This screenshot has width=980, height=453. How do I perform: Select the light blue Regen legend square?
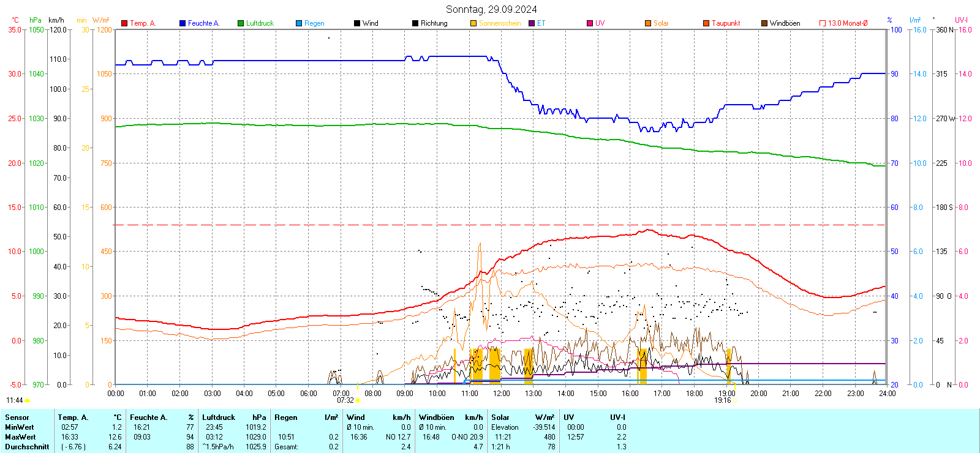pos(299,23)
